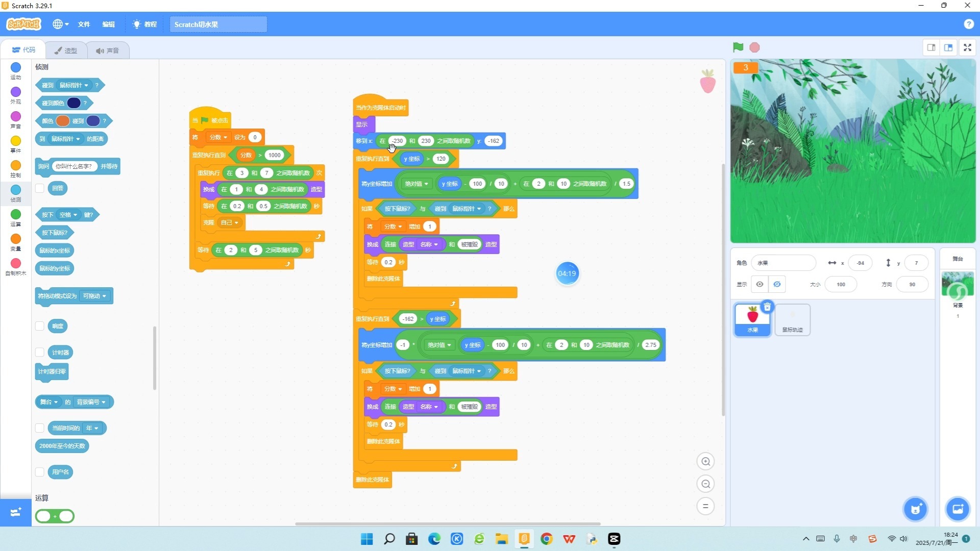Open the choose a sprite button

[916, 509]
